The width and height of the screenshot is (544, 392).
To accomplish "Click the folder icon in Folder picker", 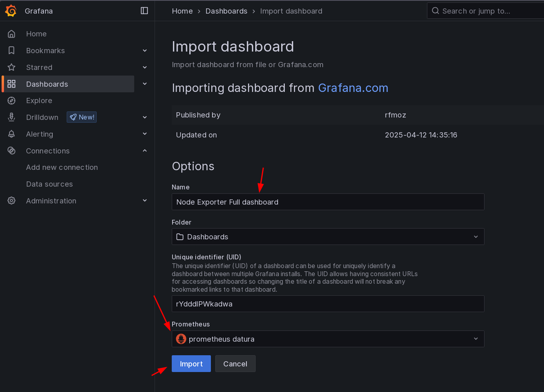I will (x=180, y=237).
